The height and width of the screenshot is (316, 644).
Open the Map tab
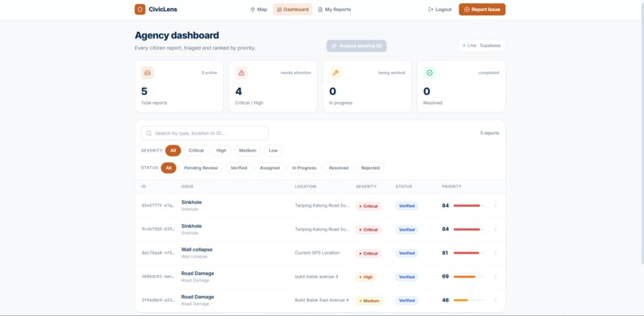coord(259,10)
